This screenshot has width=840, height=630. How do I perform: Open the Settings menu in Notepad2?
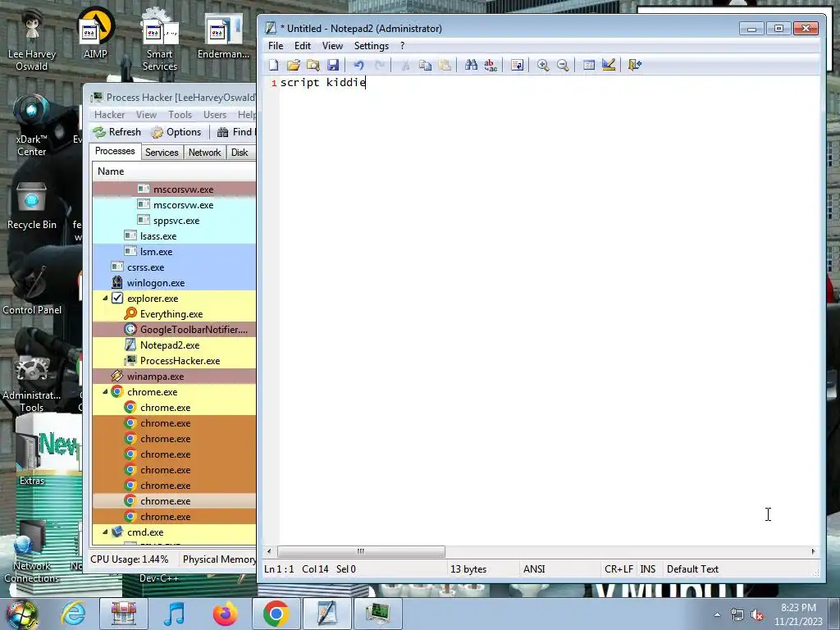pos(372,46)
